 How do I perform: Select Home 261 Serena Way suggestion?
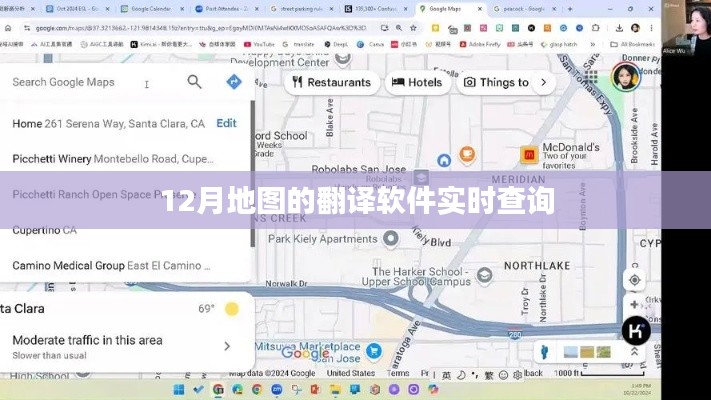[108, 124]
